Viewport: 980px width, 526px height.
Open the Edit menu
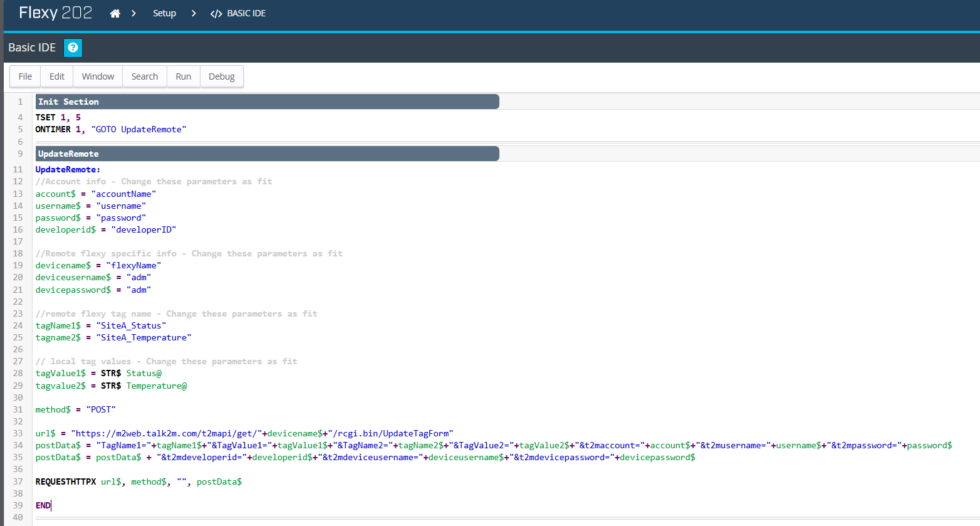(57, 76)
